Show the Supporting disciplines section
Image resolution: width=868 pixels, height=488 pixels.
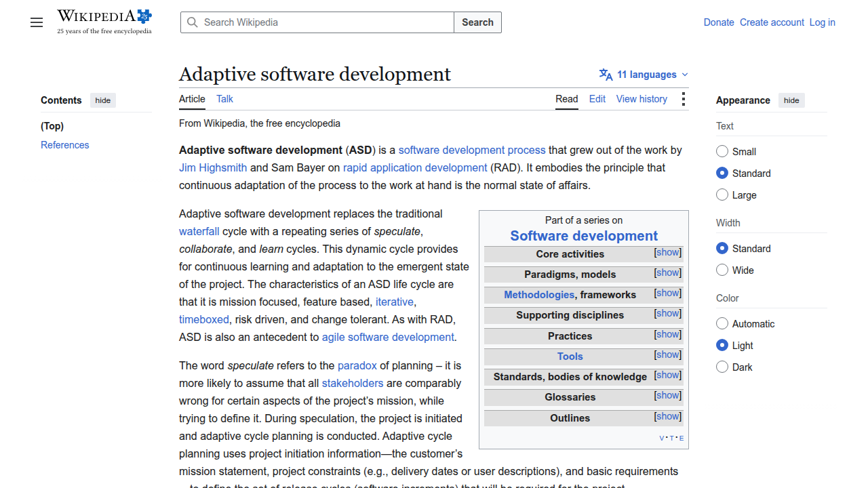(x=668, y=313)
